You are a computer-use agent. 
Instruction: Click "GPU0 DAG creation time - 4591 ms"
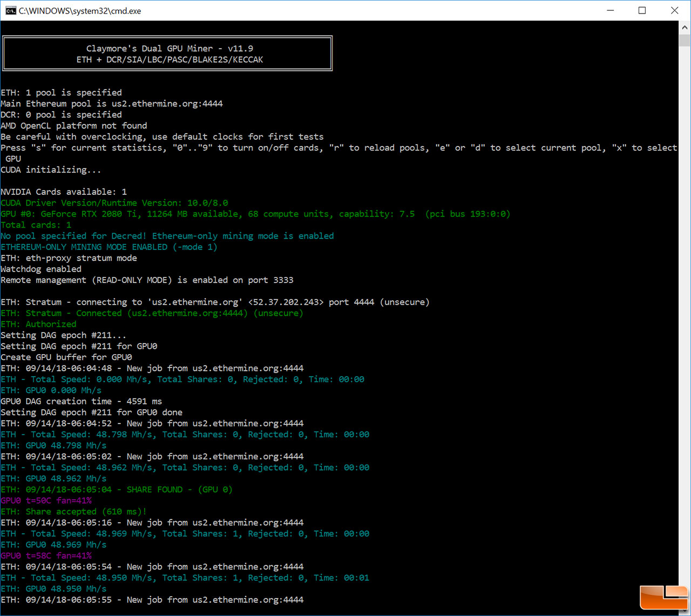pyautogui.click(x=82, y=401)
